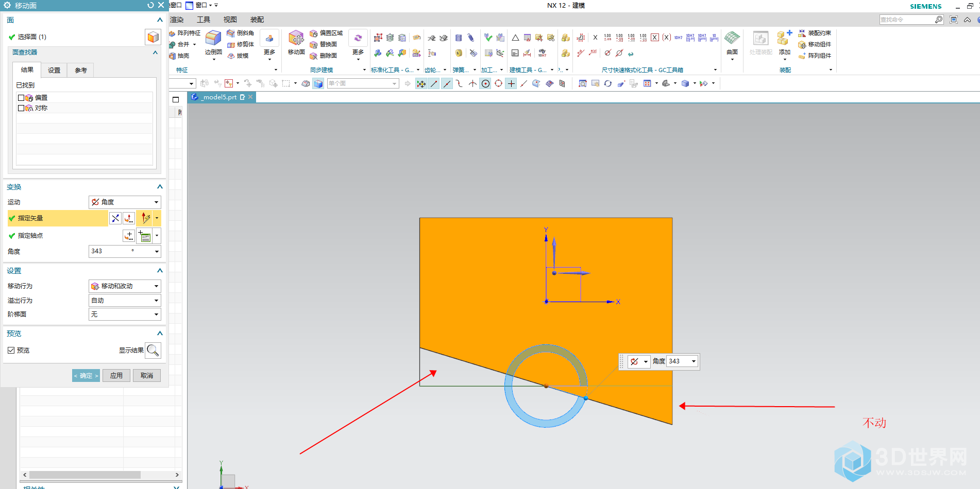
Task: Toggle the enable snap point icon
Action: (x=421, y=83)
